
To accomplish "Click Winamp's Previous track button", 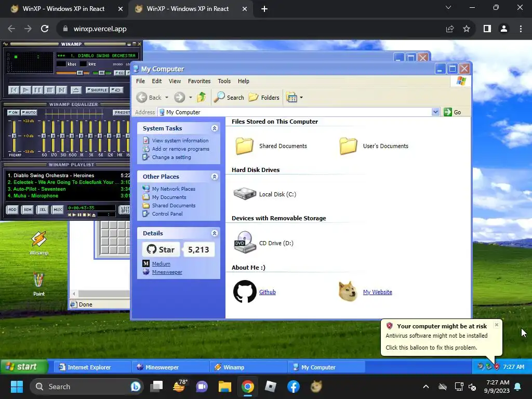I will 14,90.
